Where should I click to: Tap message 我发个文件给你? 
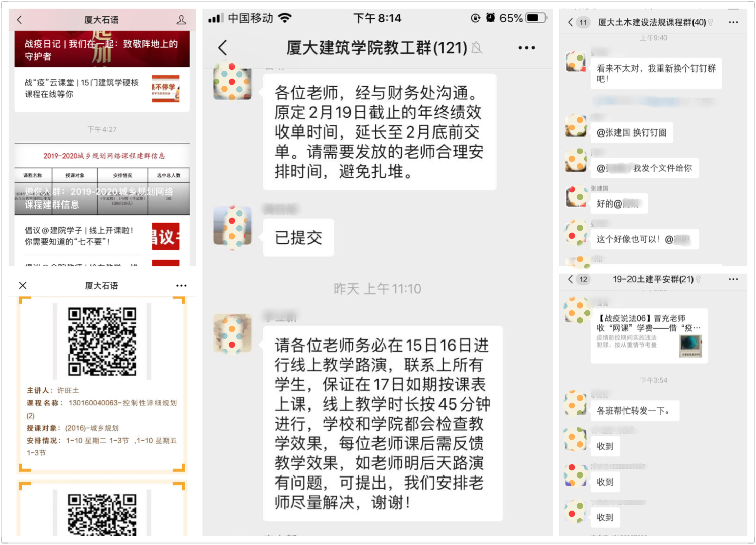645,168
